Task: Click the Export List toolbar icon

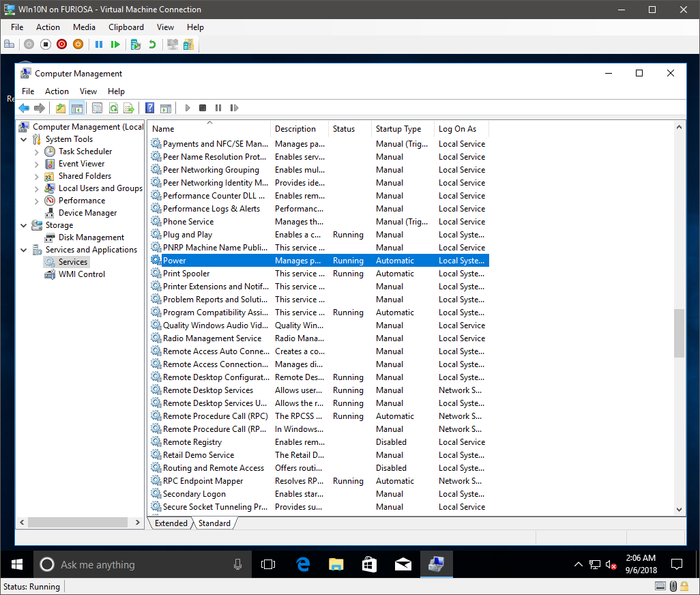Action: [x=128, y=108]
